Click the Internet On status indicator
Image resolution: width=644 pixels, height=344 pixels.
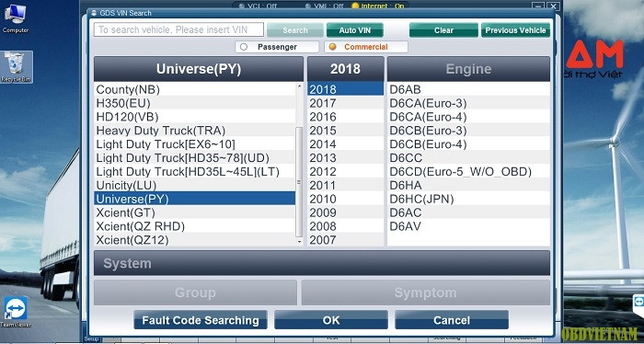tap(378, 6)
